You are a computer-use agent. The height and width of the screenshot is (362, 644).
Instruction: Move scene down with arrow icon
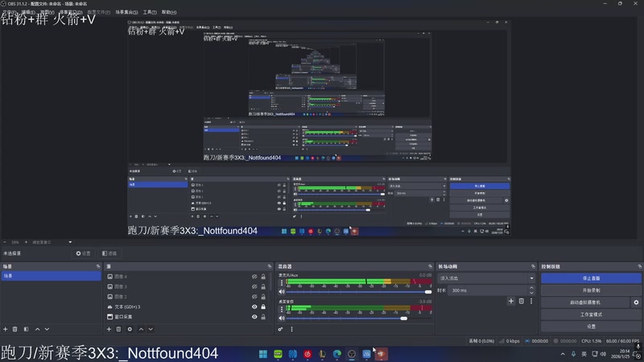[x=47, y=329]
